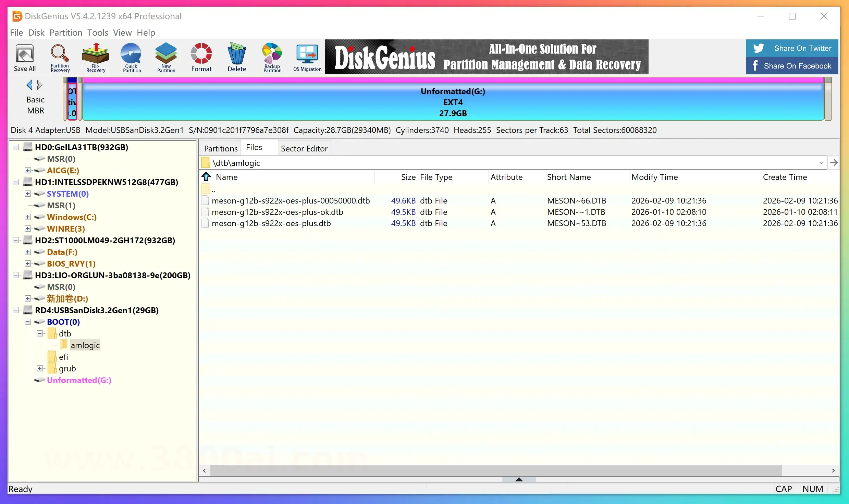Launch the File Recovery tool
This screenshot has height=504, width=849.
[x=96, y=58]
